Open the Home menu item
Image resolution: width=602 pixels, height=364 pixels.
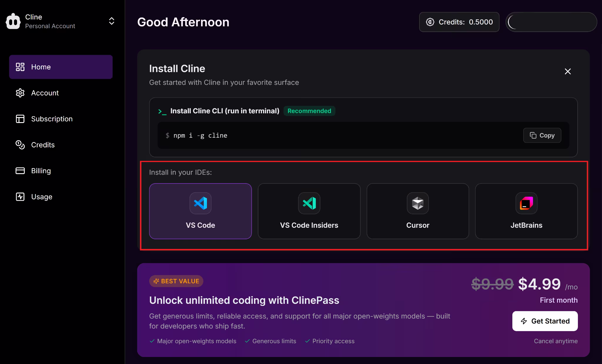pyautogui.click(x=61, y=67)
